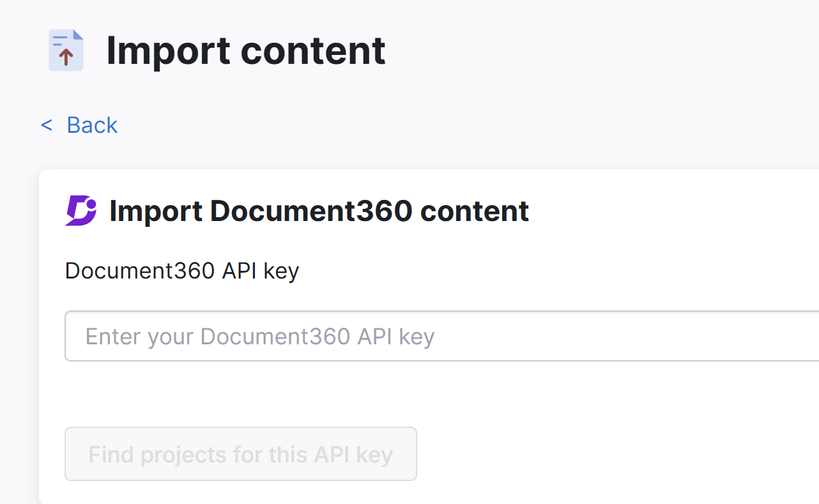The height and width of the screenshot is (504, 819).
Task: Click the Import content page title
Action: tap(247, 50)
